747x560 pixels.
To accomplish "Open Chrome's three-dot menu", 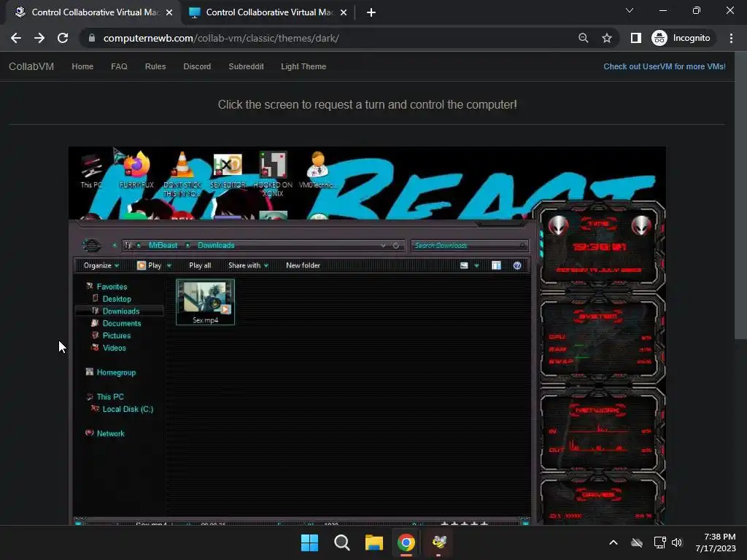I will (731, 38).
